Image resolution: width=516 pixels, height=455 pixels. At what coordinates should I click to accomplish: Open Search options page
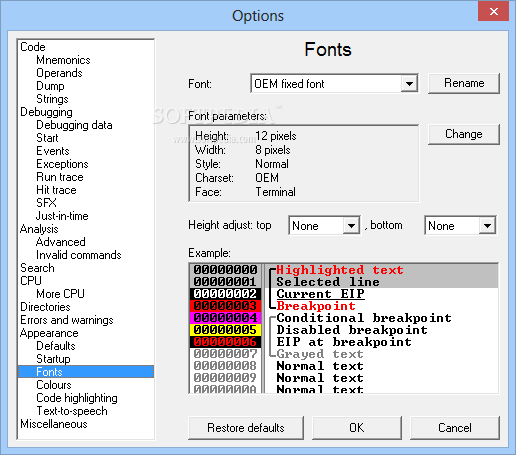[x=37, y=268]
